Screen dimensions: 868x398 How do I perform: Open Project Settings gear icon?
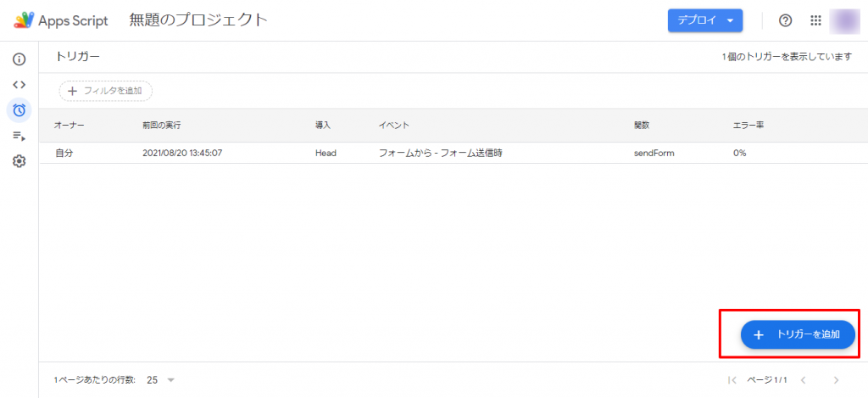coord(19,161)
